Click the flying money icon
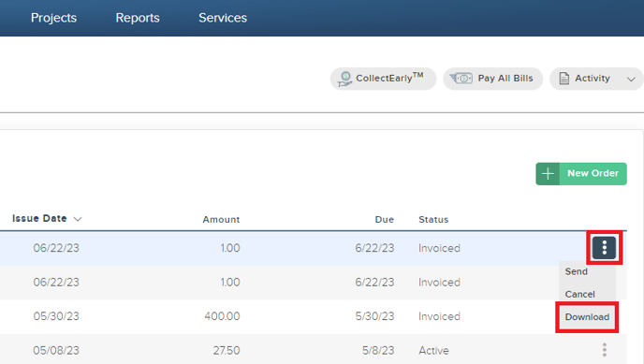This screenshot has width=644, height=364. coord(461,78)
